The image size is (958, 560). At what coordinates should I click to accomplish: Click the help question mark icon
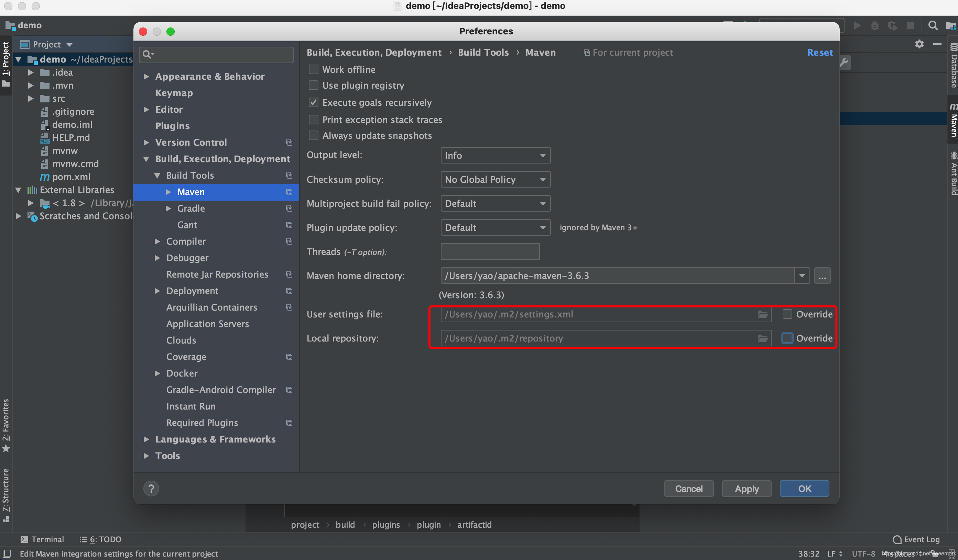coord(151,489)
